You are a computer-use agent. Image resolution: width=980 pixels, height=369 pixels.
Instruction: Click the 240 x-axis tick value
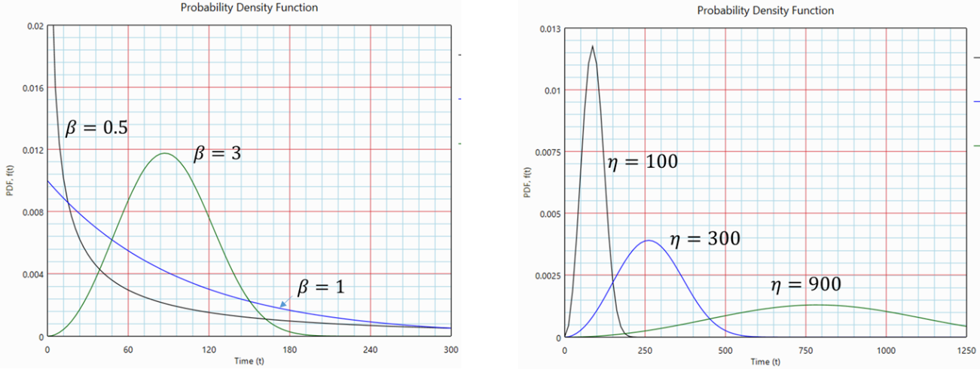point(371,349)
